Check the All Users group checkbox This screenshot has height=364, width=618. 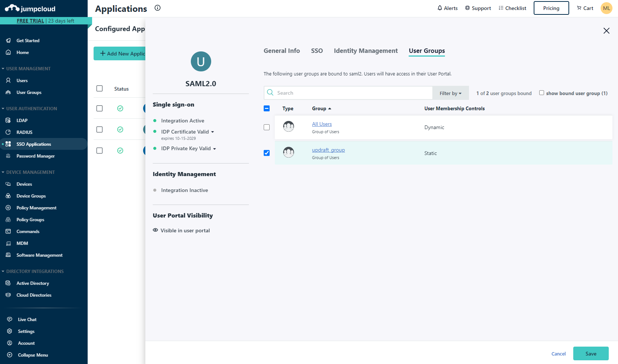point(267,127)
